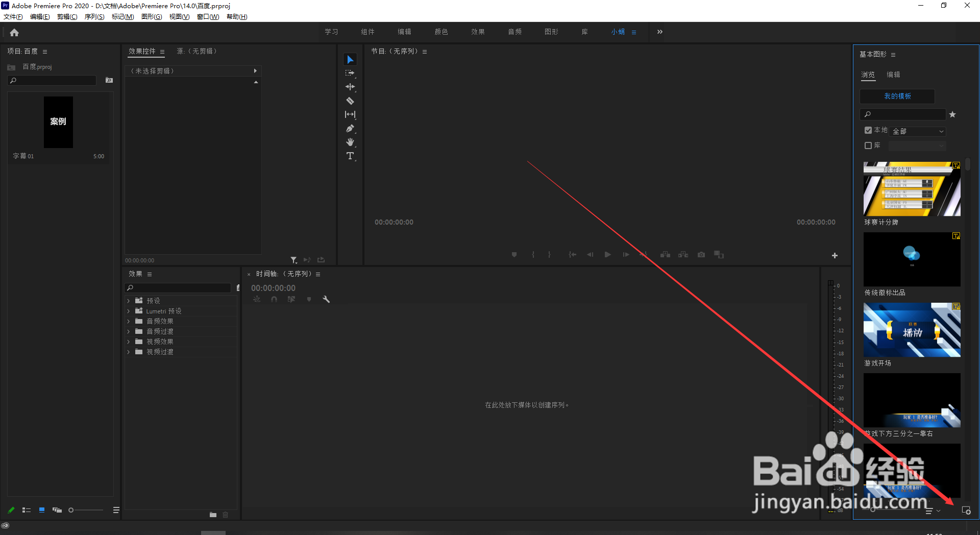This screenshot has height=535, width=980.
Task: Toggle project writable green pencil icon
Action: pos(11,510)
